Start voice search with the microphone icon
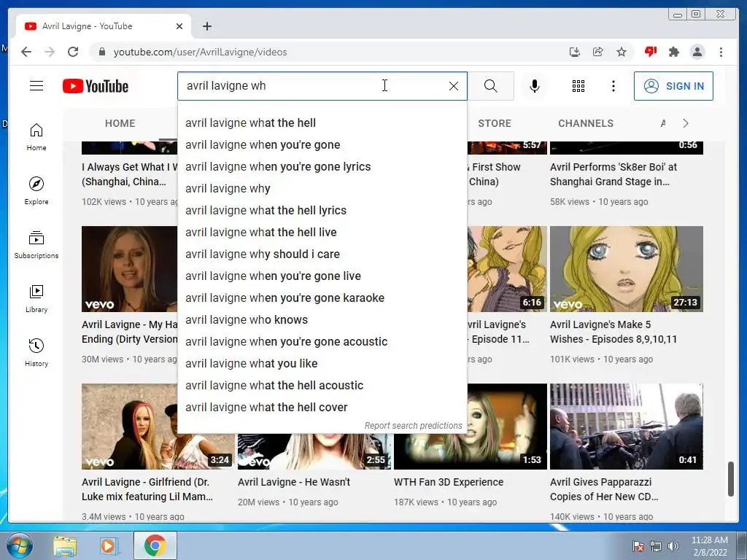The height and width of the screenshot is (560, 747). (535, 86)
